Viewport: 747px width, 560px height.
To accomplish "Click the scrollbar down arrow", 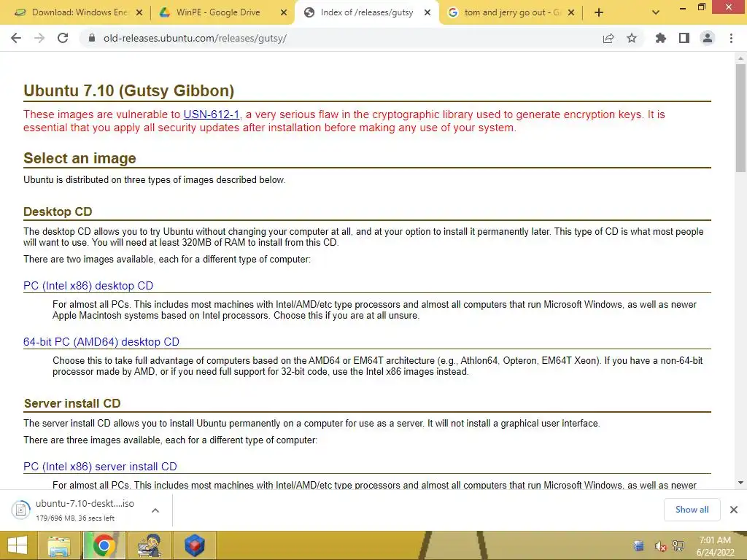I will coord(740,483).
